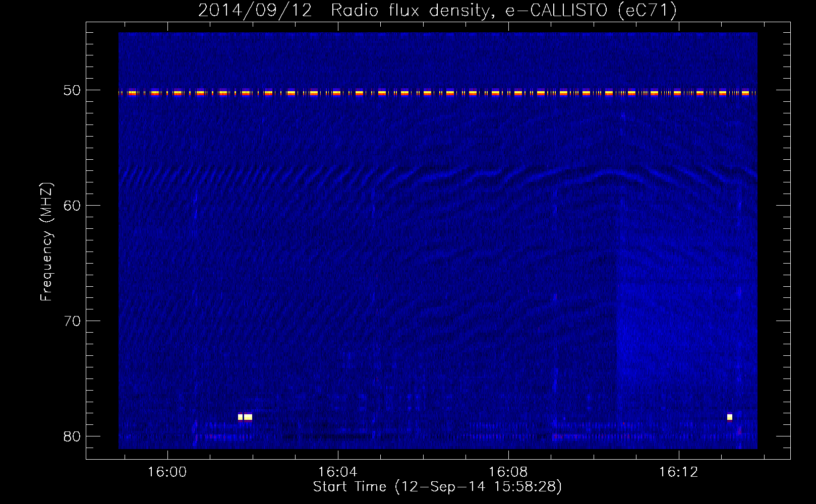This screenshot has height=504, width=816.
Task: Click the isolated bright spot near 16:13 at 78 MHz
Action: coord(730,417)
